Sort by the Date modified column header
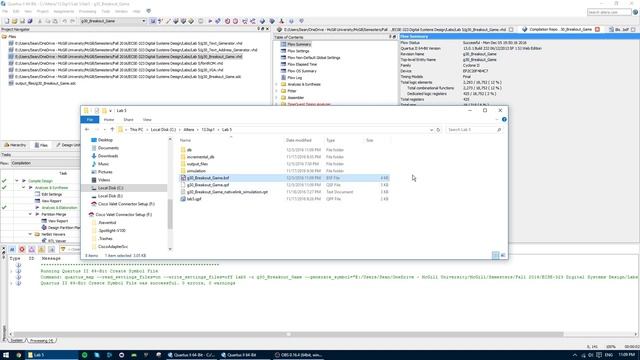The height and width of the screenshot is (360, 640). (x=299, y=140)
